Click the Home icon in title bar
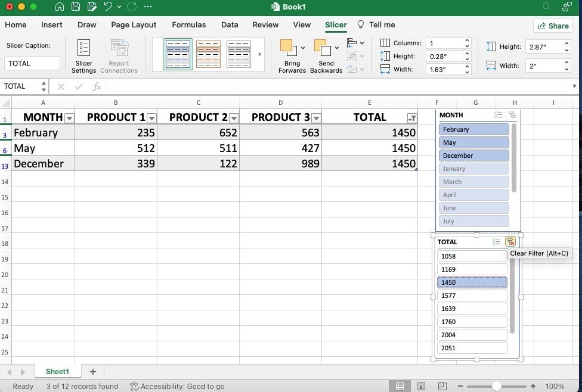The image size is (582, 392). click(x=59, y=7)
